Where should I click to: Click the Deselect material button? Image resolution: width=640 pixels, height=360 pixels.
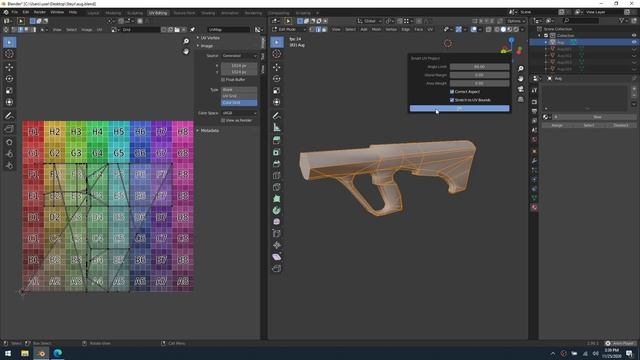tap(621, 125)
